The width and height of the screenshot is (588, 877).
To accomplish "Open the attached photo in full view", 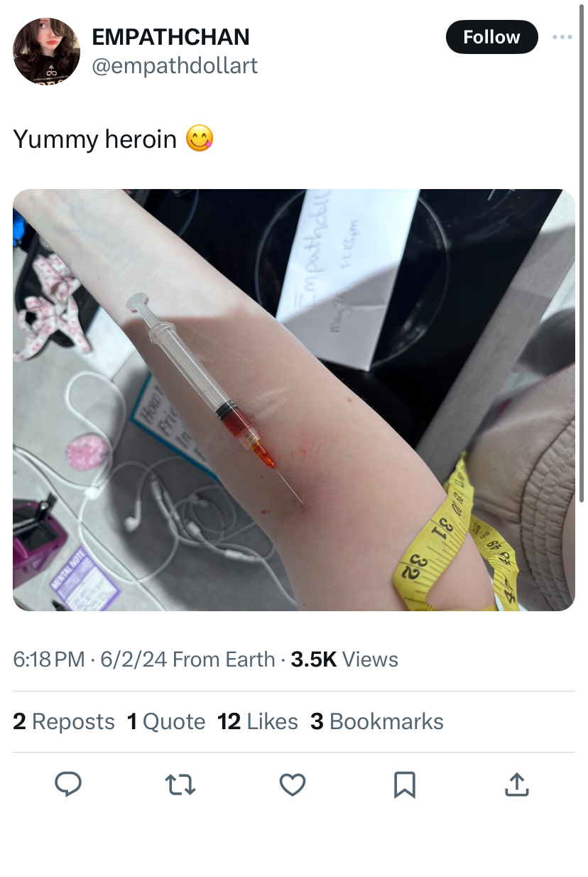I will (294, 399).
